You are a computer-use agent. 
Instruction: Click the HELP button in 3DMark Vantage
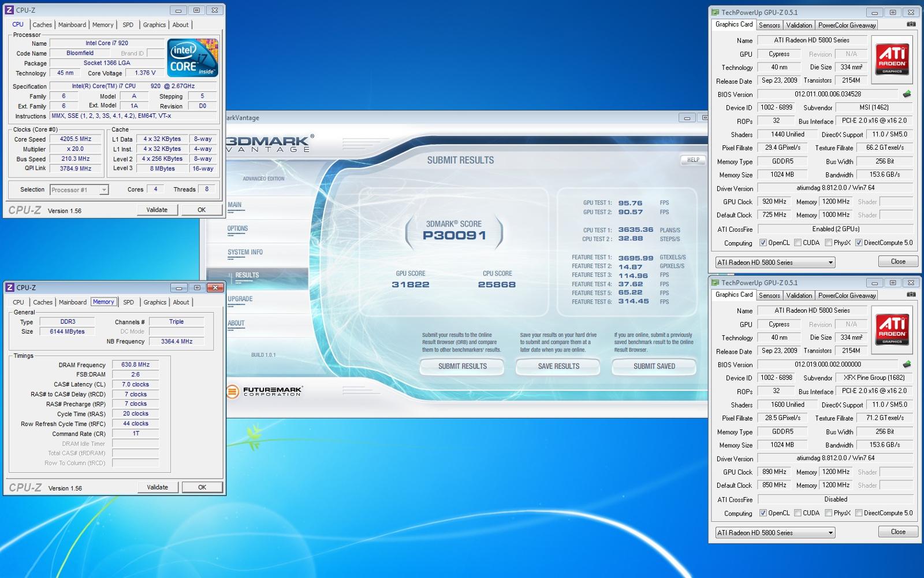click(693, 160)
